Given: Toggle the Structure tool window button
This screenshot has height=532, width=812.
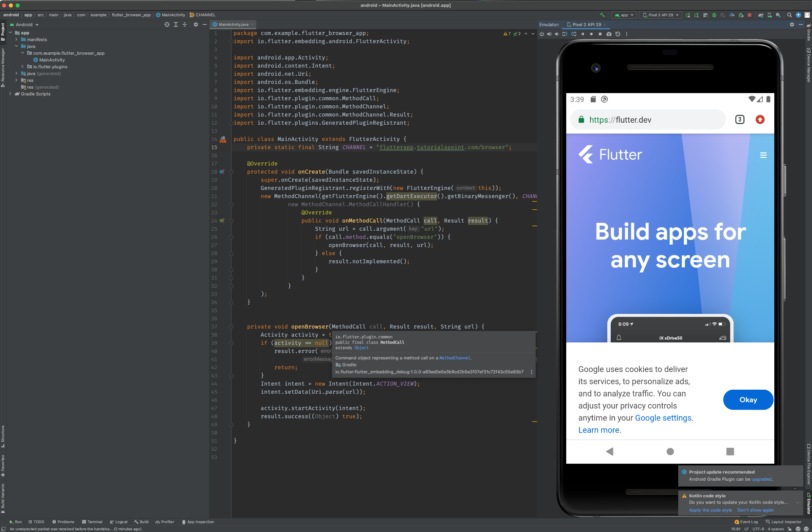Looking at the screenshot, I should pyautogui.click(x=3, y=436).
